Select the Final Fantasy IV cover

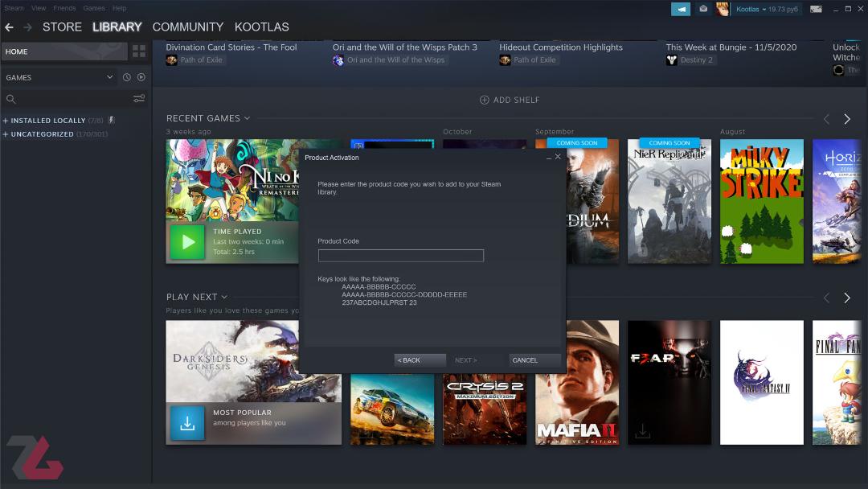point(762,382)
